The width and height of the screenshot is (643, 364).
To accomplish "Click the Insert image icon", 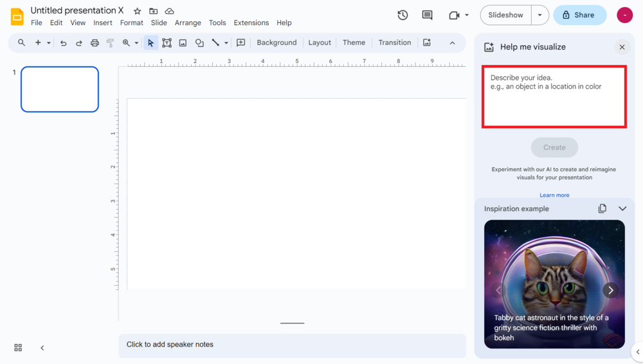I will click(183, 43).
